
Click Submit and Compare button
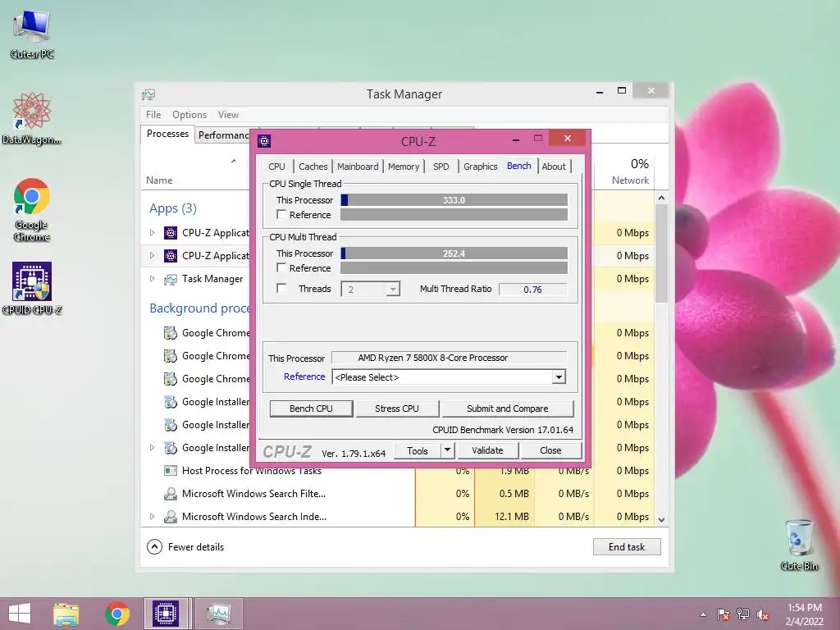click(x=507, y=409)
